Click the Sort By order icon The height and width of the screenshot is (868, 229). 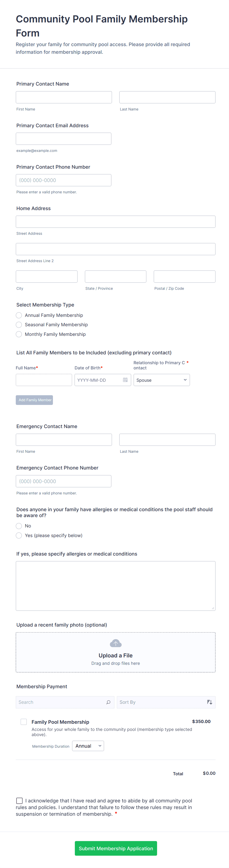pyautogui.click(x=210, y=702)
